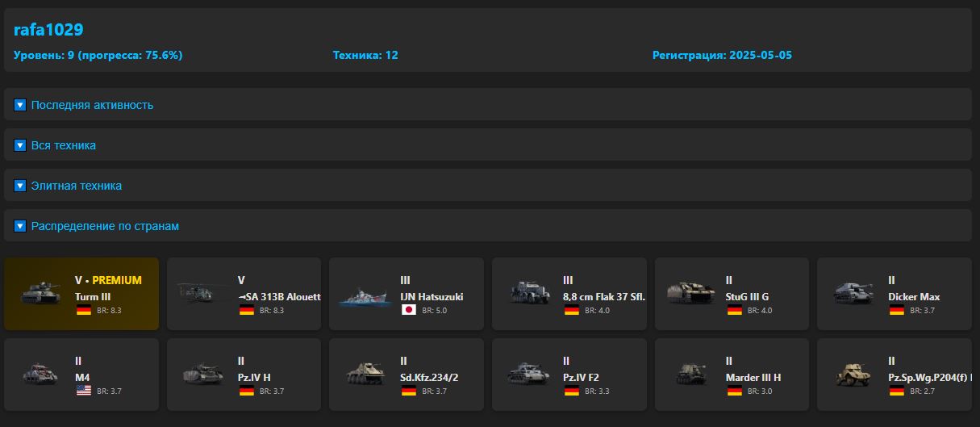Screen dimensions: 980x427
Task: Click the Turm III tank icon
Action: 40,293
